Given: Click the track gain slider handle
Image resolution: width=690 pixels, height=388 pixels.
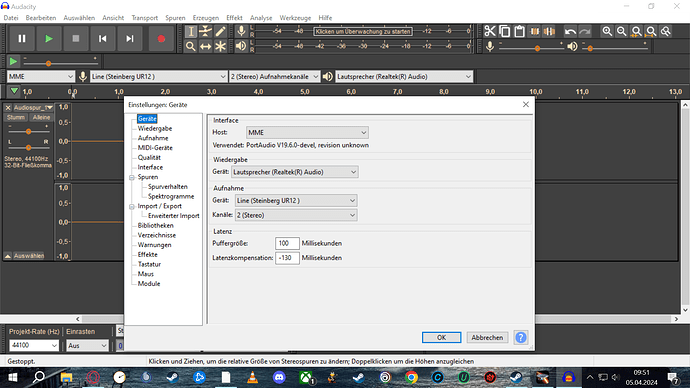Looking at the screenshot, I should pyautogui.click(x=29, y=132).
